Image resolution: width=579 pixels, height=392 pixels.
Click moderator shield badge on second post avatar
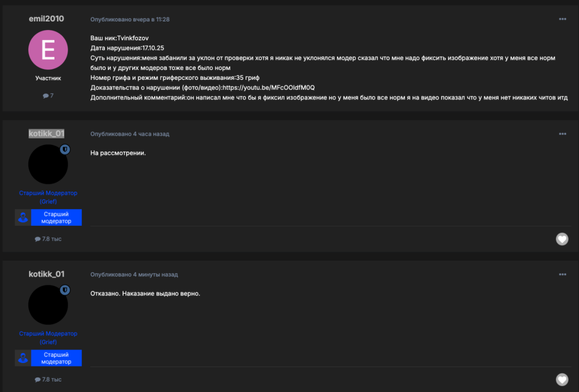coord(65,149)
